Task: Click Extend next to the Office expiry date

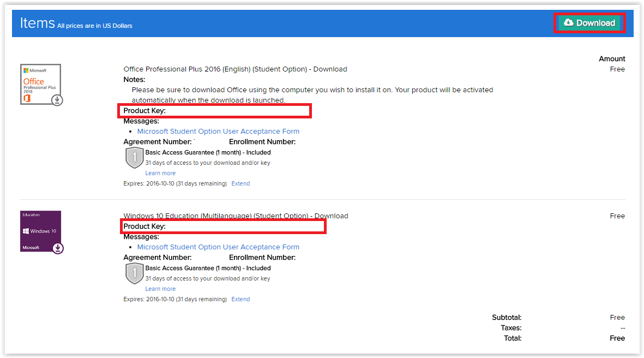Action: pos(240,184)
